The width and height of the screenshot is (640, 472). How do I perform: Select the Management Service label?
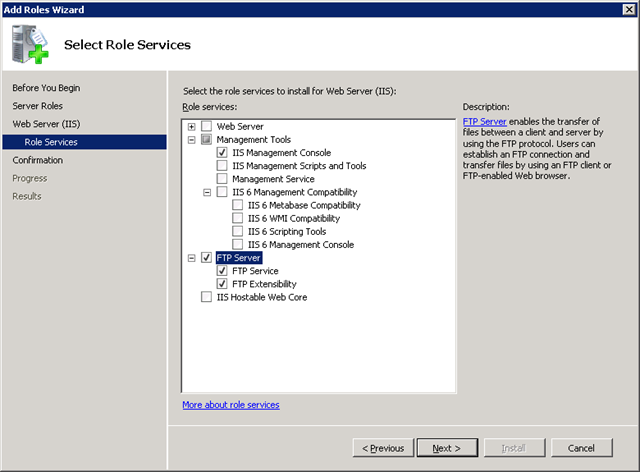[x=273, y=179]
